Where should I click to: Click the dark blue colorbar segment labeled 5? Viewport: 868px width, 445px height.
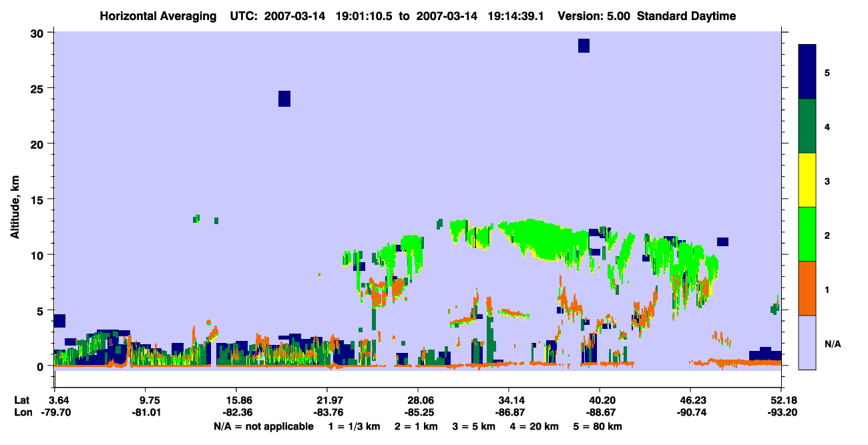click(x=807, y=71)
